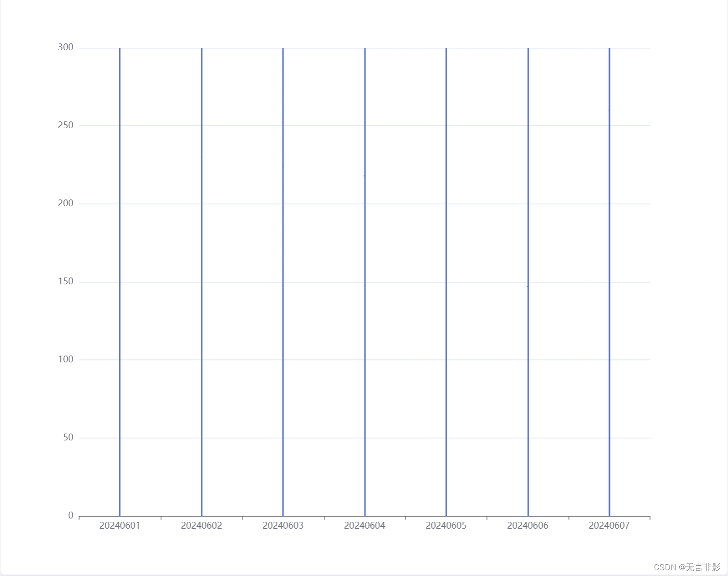This screenshot has height=576, width=728.
Task: Click the 20240603 x-axis label
Action: [283, 526]
